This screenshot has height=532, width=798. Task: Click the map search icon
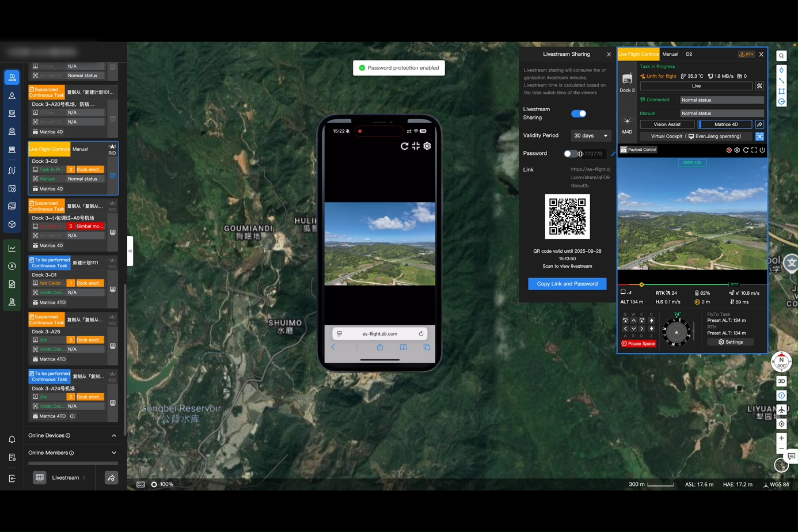781,56
